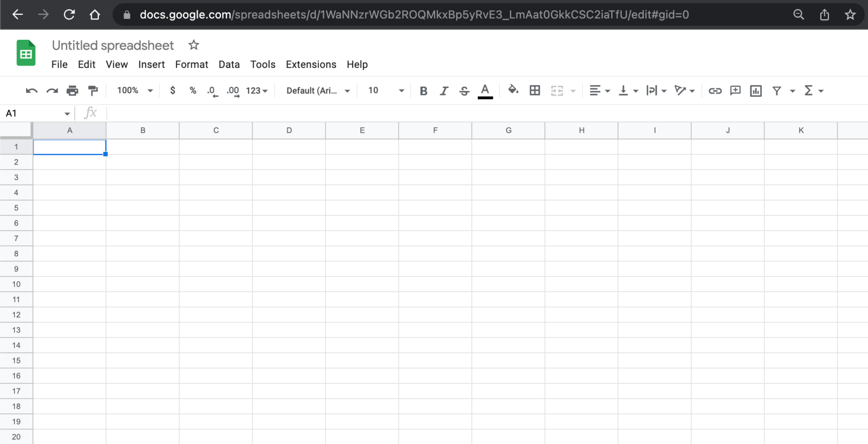Add a comment with comment icon
Image resolution: width=868 pixels, height=444 pixels.
coord(735,90)
